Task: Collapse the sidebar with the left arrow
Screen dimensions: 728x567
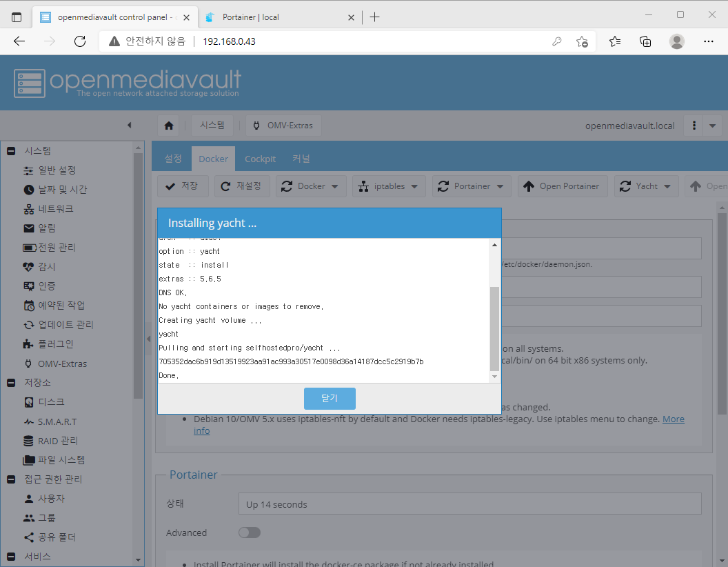Action: coord(130,125)
